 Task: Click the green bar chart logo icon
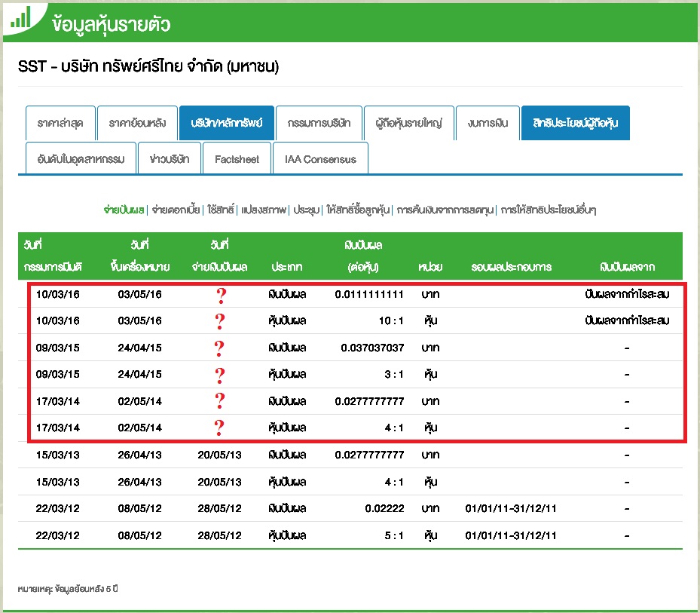[20, 17]
